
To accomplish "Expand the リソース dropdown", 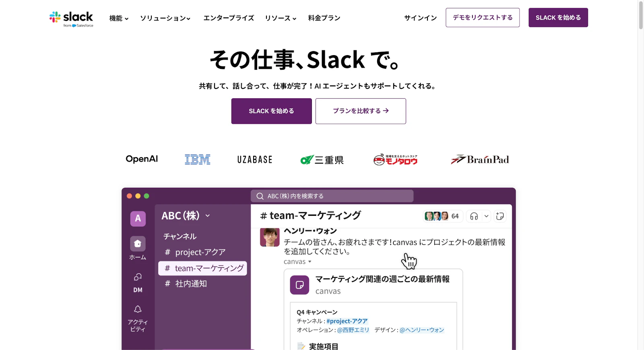I will [281, 18].
